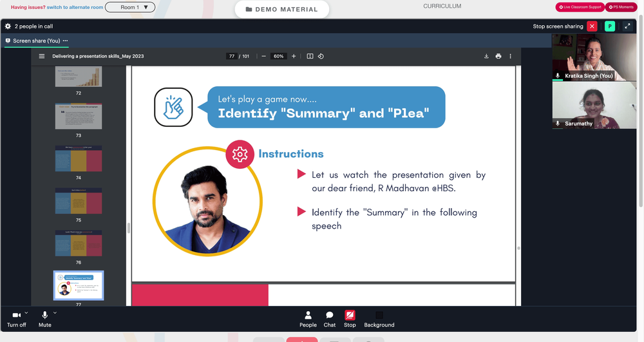Download the PDF file

coord(486,56)
